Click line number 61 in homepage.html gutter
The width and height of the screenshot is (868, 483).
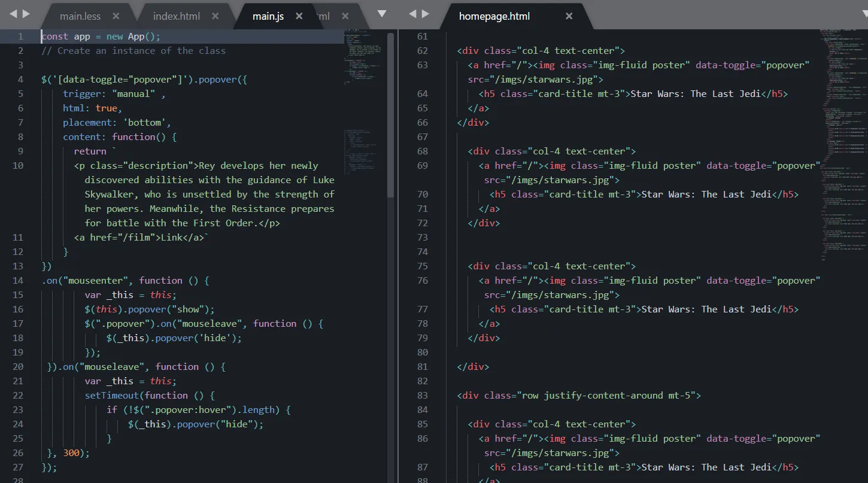pos(423,37)
